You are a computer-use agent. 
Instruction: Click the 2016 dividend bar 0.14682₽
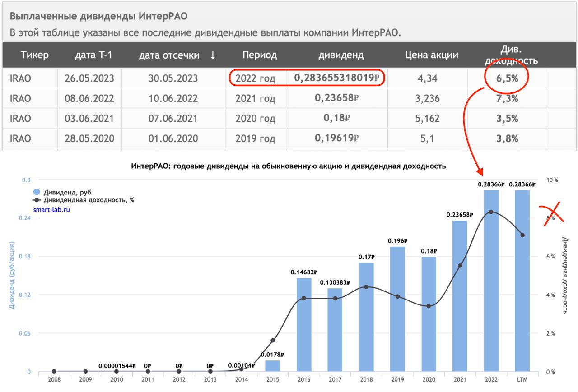pos(304,325)
